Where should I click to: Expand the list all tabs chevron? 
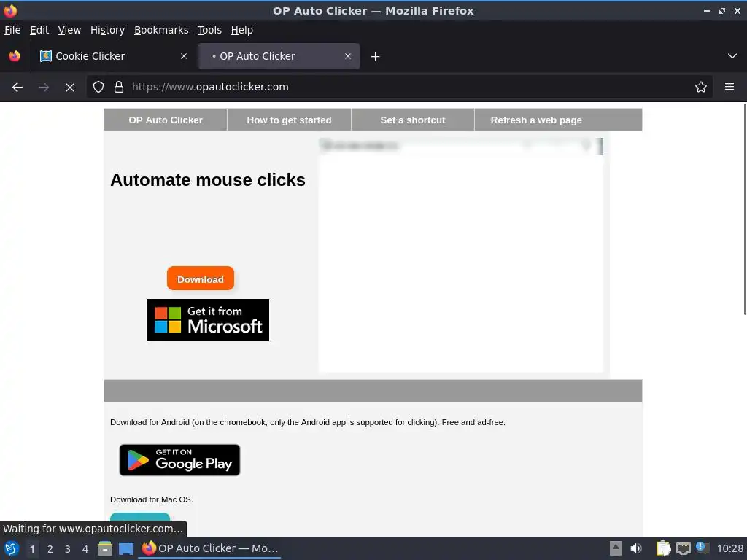coord(732,56)
